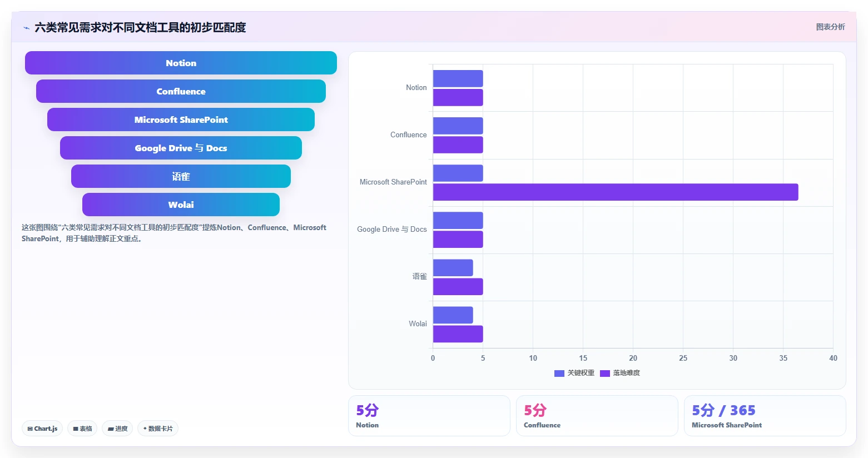Select the 语雀 funnel bar
Viewport: 868px width, 458px height.
tap(181, 176)
